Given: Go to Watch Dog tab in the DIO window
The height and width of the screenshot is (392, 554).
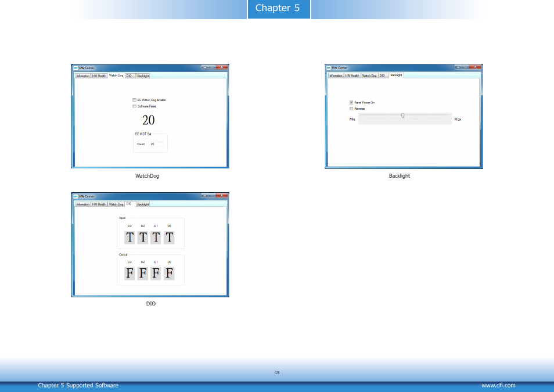Looking at the screenshot, I should click(x=116, y=204).
